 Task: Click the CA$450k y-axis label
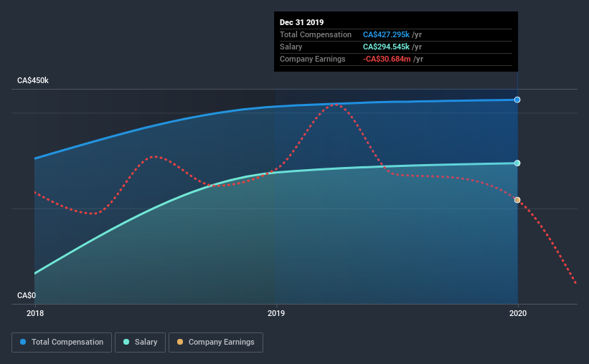pyautogui.click(x=33, y=81)
